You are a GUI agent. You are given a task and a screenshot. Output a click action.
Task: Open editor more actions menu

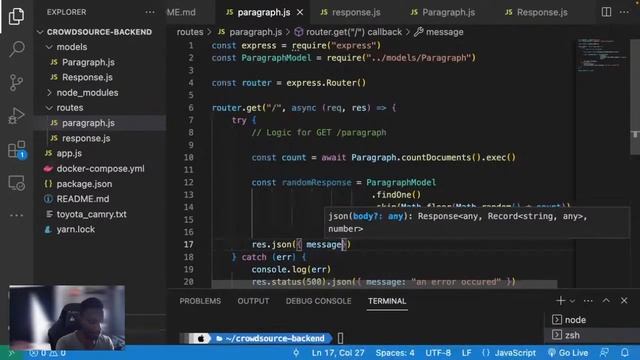(x=624, y=12)
